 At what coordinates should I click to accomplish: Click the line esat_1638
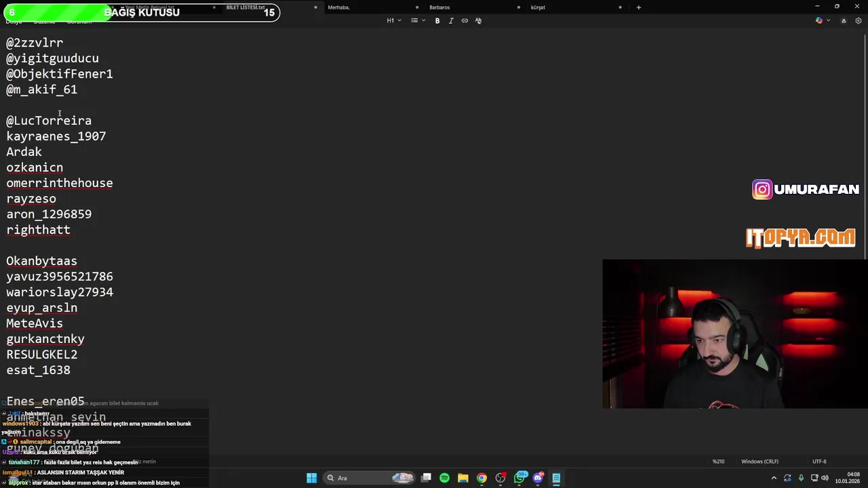pos(39,370)
